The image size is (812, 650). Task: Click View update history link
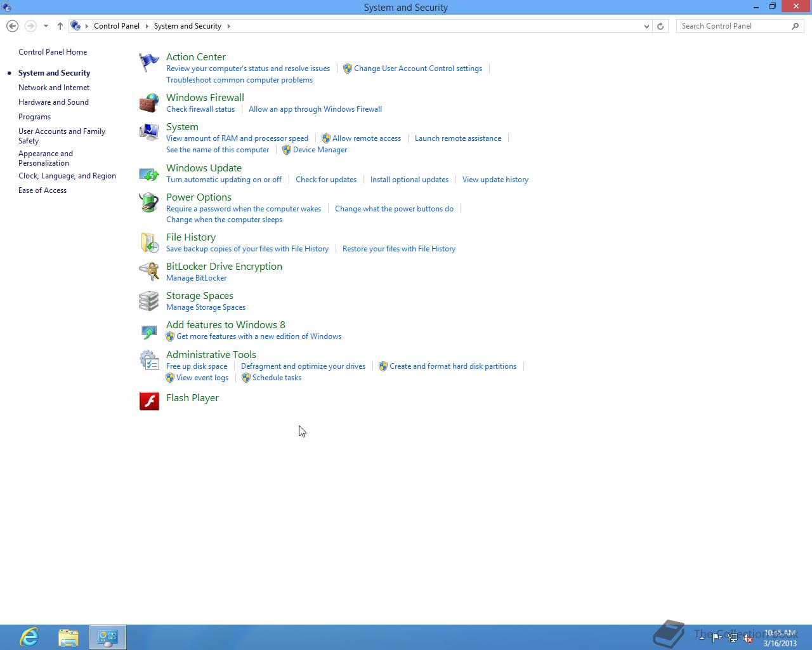pyautogui.click(x=495, y=180)
